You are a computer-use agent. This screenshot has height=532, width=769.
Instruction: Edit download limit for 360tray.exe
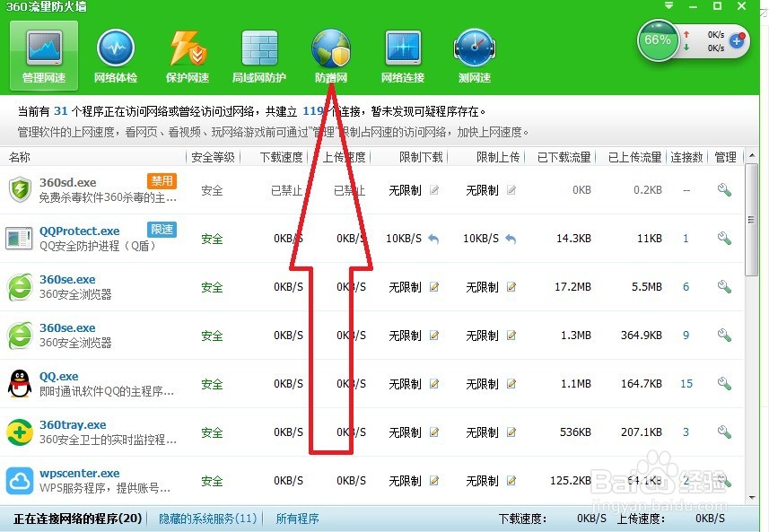434,432
